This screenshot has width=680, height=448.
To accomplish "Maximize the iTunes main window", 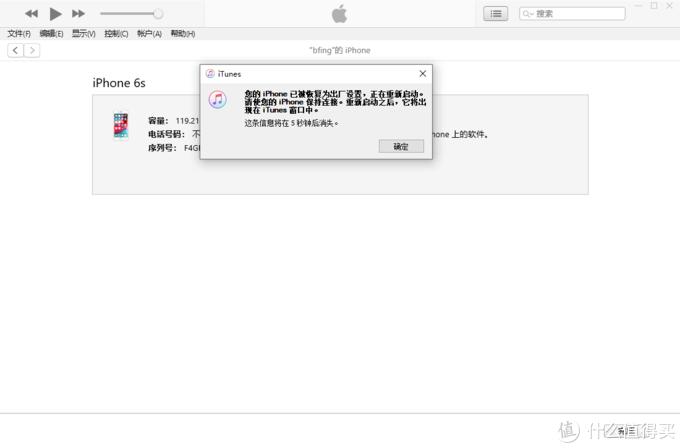I will [654, 6].
